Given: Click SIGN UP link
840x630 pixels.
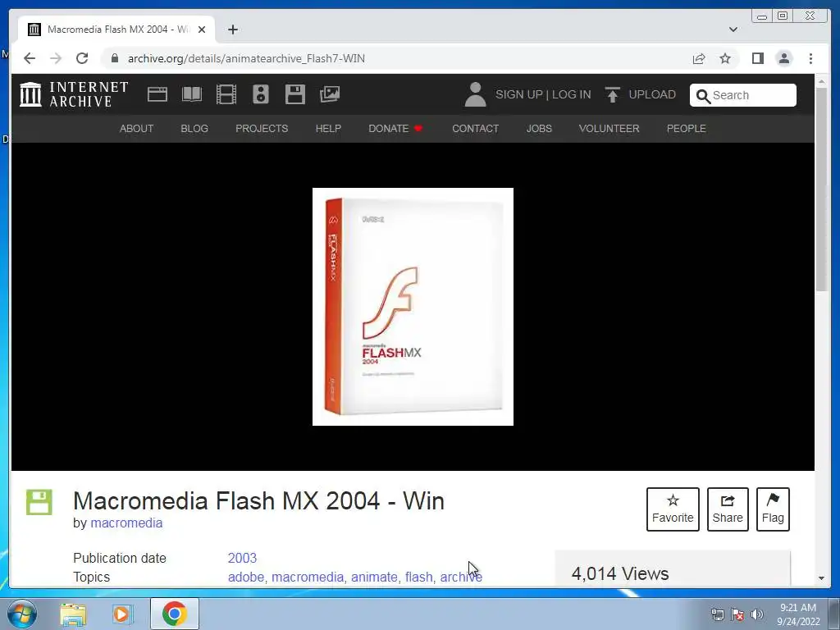Looking at the screenshot, I should pos(519,95).
